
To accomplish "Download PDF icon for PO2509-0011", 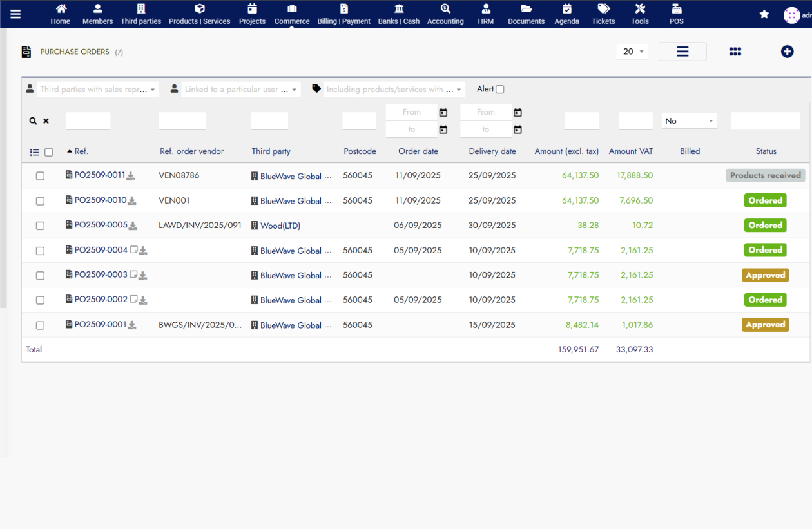I will click(x=131, y=176).
